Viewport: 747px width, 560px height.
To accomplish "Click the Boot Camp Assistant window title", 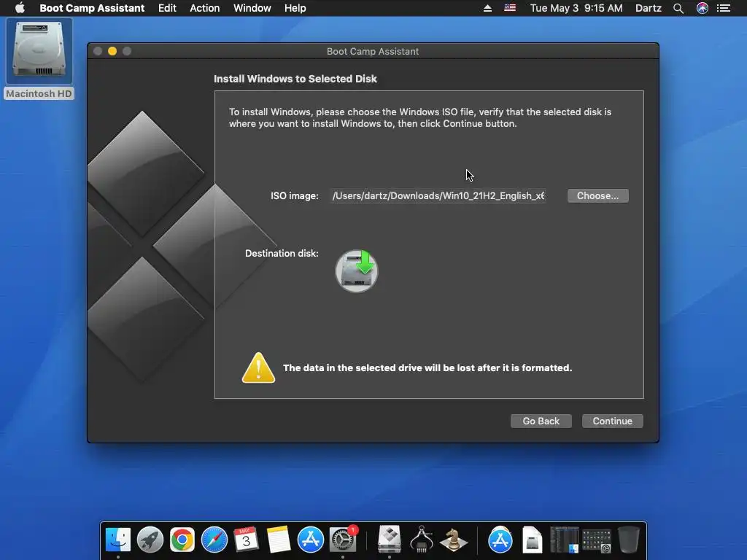I will (x=373, y=52).
